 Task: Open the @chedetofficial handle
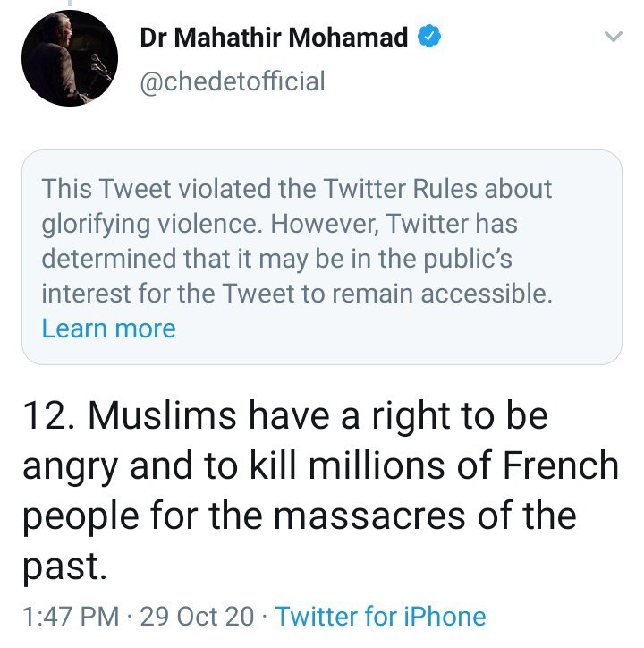pyautogui.click(x=233, y=81)
